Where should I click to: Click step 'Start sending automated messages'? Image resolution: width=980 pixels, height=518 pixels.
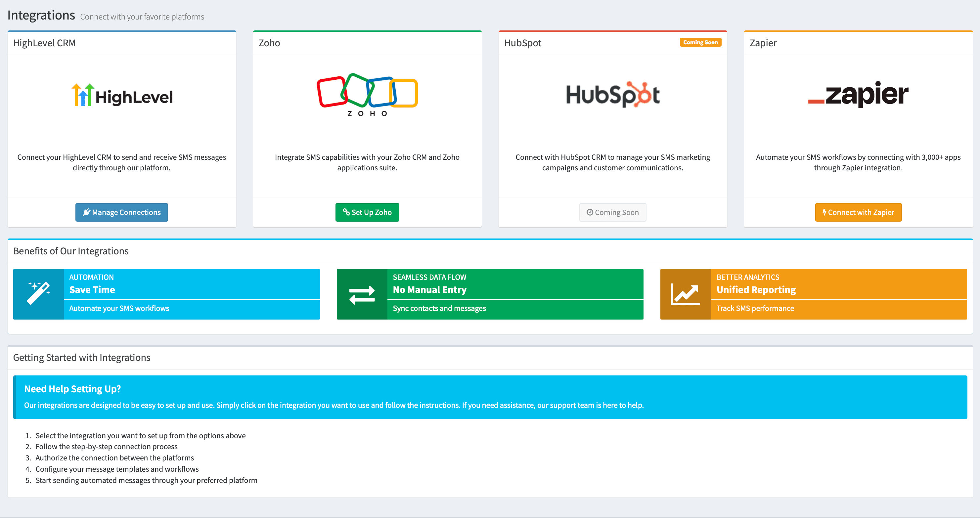point(146,480)
